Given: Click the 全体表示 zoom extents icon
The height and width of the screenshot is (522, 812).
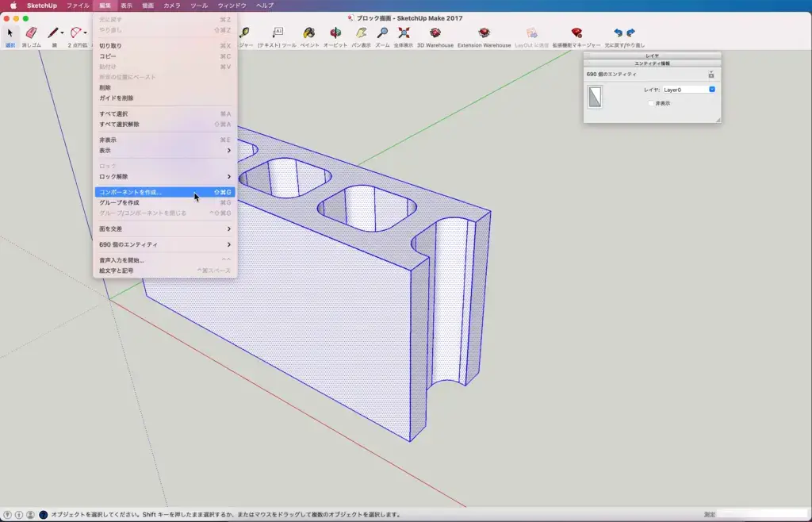Looking at the screenshot, I should 404,33.
